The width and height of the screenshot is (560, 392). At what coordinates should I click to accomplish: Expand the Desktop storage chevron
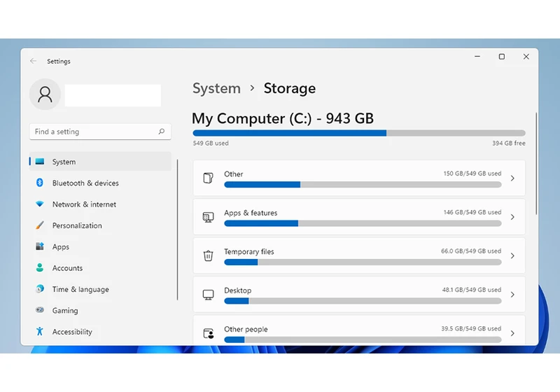(x=512, y=295)
